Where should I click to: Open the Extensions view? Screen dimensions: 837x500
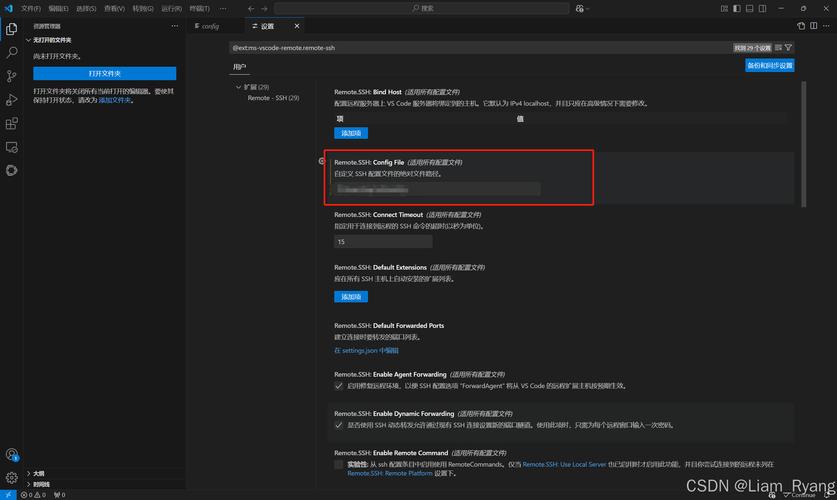(x=12, y=124)
